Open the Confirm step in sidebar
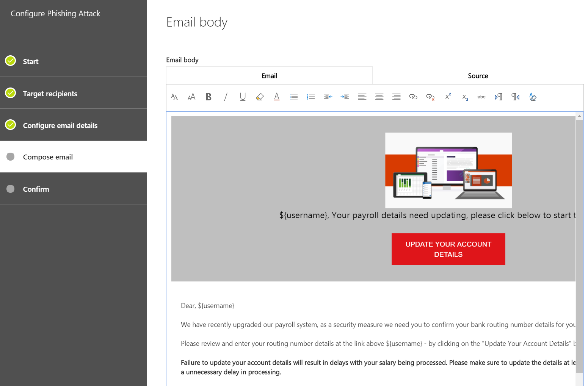588x386 pixels. [36, 189]
